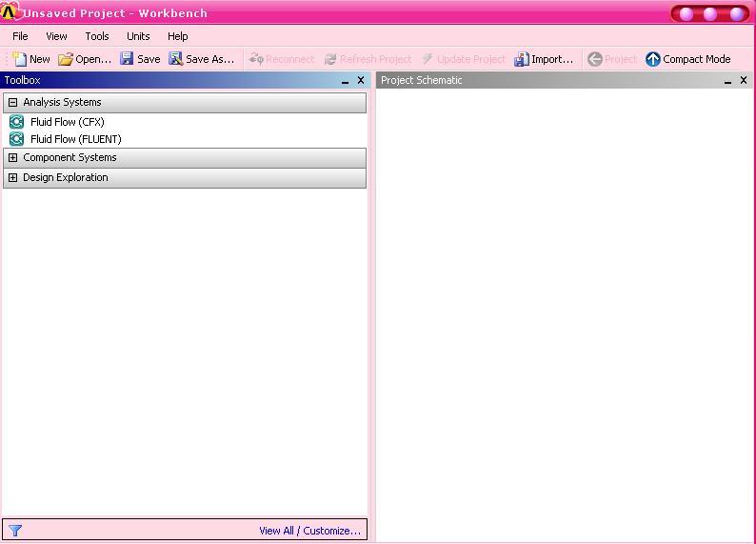
Task: Click the Save floppy disk icon
Action: [x=127, y=59]
